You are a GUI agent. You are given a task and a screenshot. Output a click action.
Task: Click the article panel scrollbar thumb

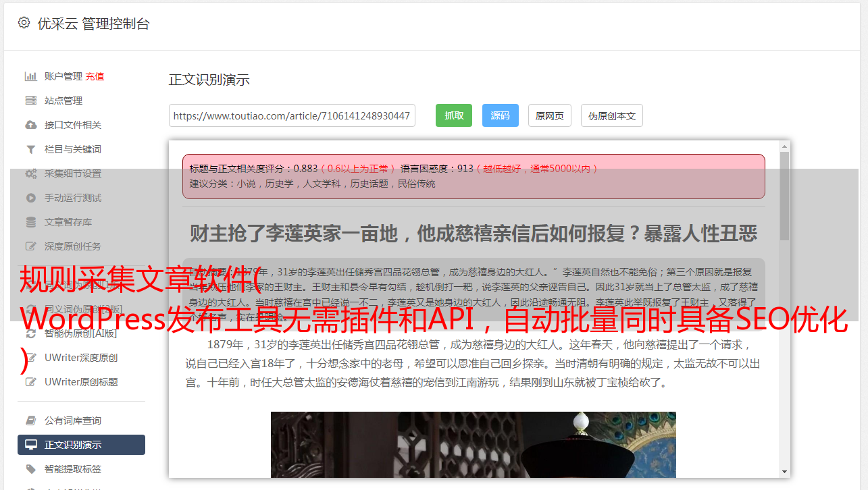pos(784,196)
